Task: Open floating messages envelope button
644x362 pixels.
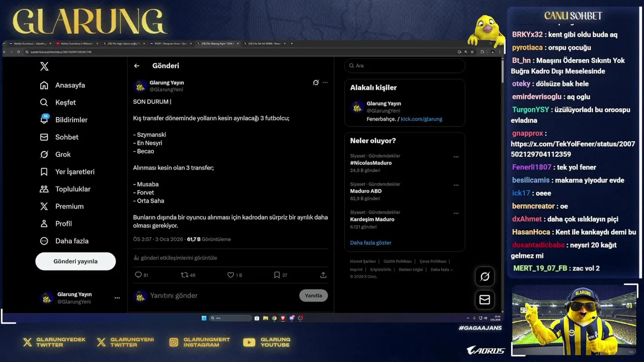Action: click(485, 300)
